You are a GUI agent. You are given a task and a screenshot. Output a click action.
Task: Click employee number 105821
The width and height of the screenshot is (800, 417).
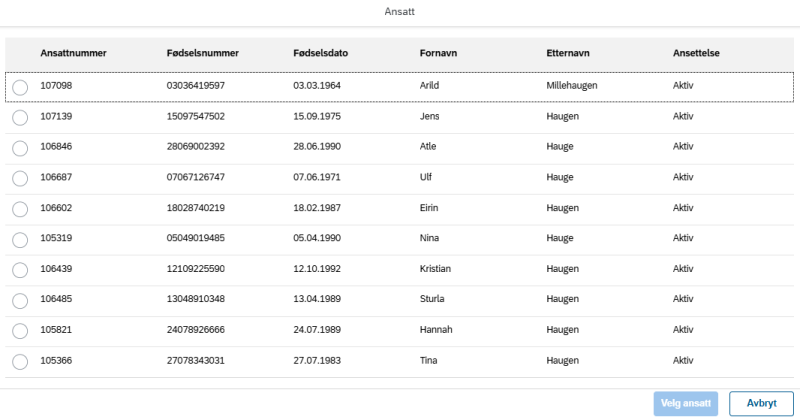pos(56,330)
